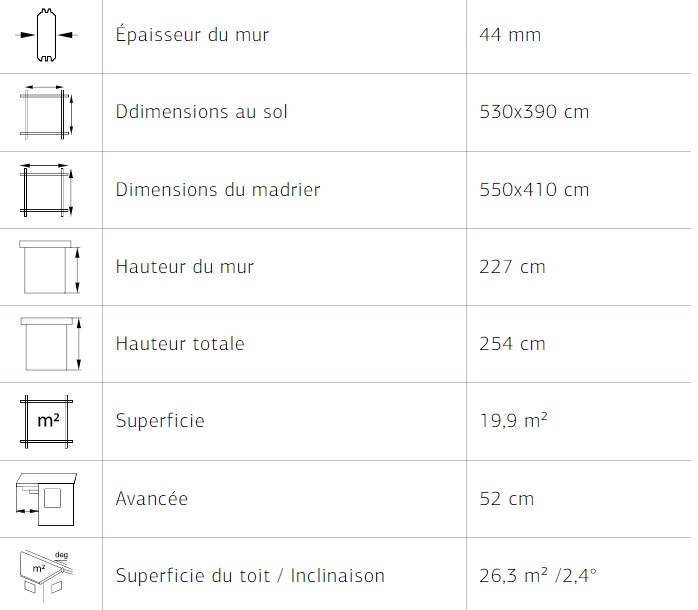Click the 'Hauteur du mur' label
Viewport: 698px width, 610px height.
click(x=185, y=266)
